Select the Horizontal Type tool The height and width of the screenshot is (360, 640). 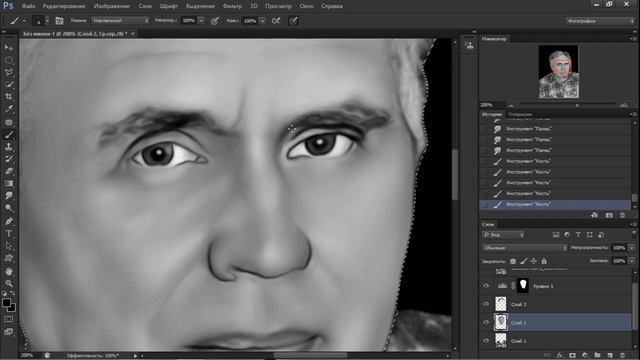coord(9,234)
